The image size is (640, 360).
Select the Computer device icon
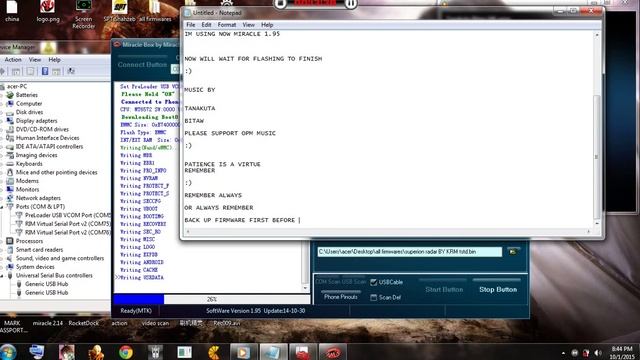(x=10, y=103)
